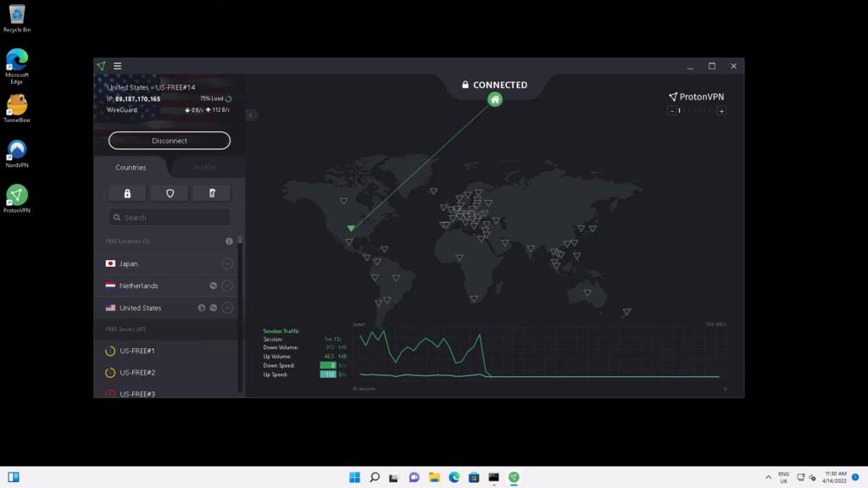
Task: Click the P2P icon on Netherlands row
Action: pyautogui.click(x=213, y=286)
